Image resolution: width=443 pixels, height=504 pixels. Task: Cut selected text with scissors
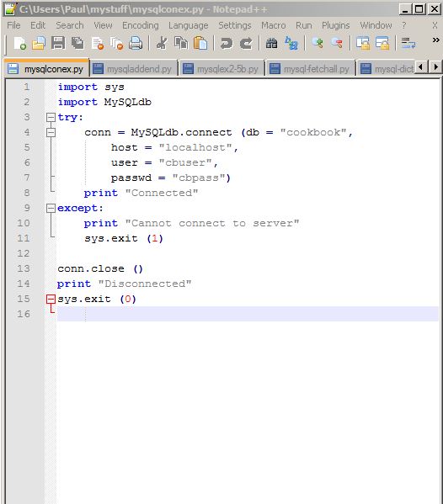coord(162,43)
